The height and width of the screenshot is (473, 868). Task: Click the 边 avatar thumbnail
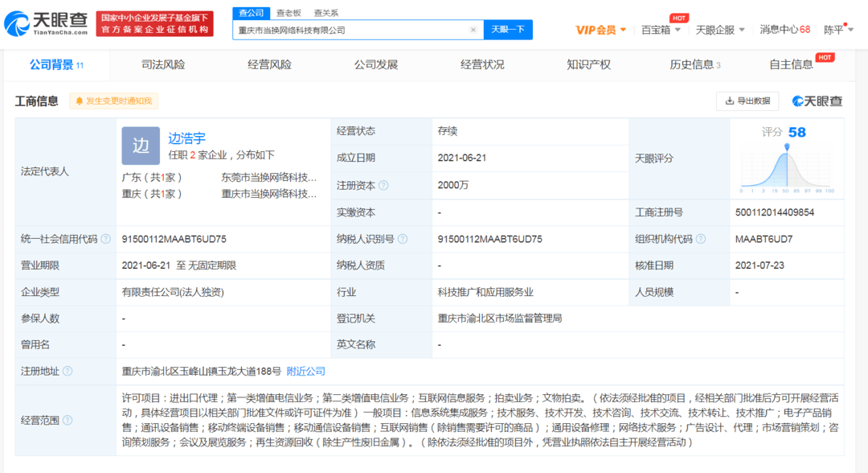coord(141,146)
